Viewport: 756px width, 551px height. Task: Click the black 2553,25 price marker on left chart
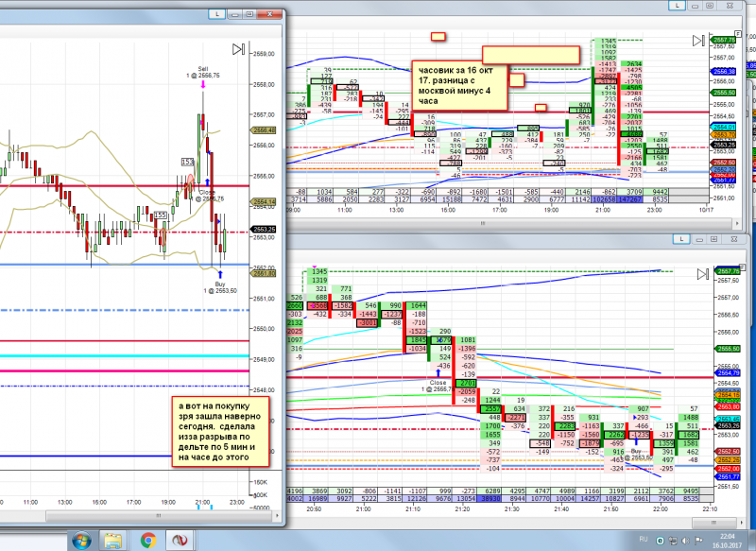click(x=263, y=229)
